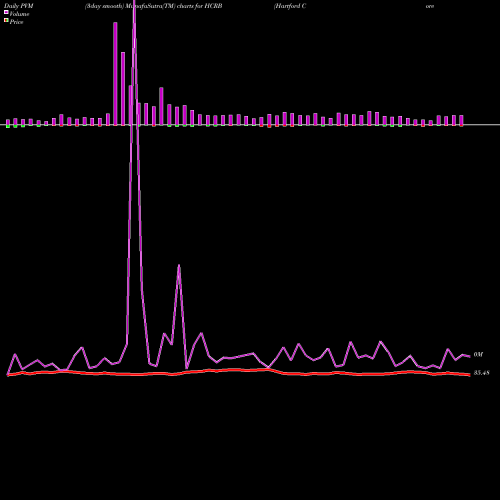Click the Price legend color swatch
Viewport: 500px width, 500px height.
[6, 21]
